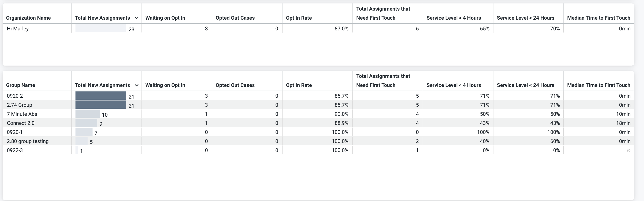Click sort chevron beside Total New Assignments in group table

(x=137, y=85)
